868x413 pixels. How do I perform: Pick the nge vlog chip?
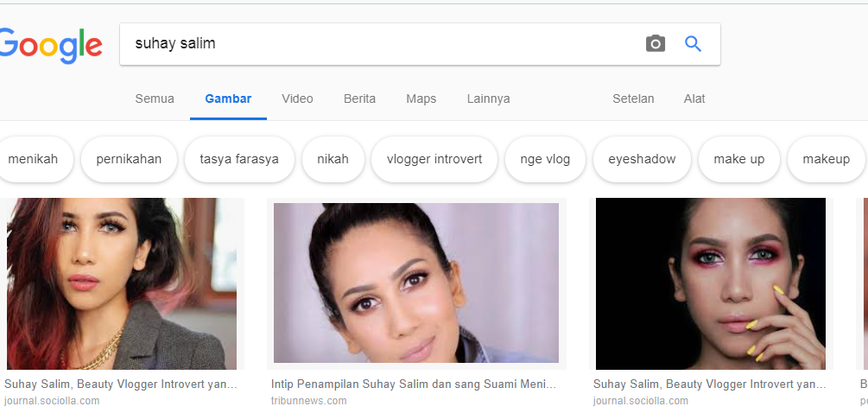click(545, 160)
